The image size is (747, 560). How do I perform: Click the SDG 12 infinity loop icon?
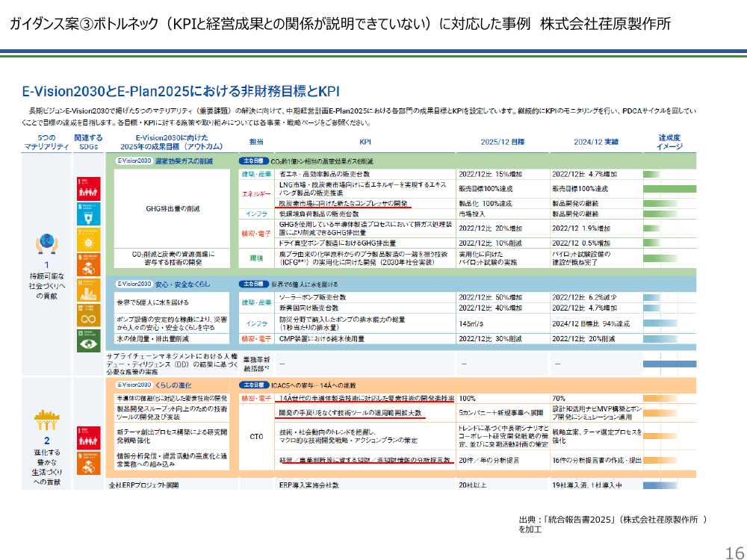pyautogui.click(x=89, y=316)
